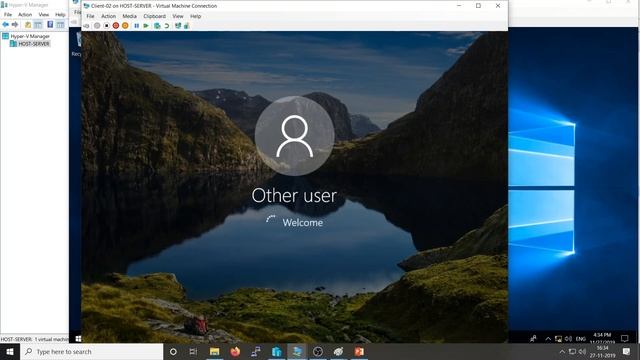Screen dimensions: 640x360
Task: Click ENG language indicator on server taskbar
Action: tap(581, 339)
